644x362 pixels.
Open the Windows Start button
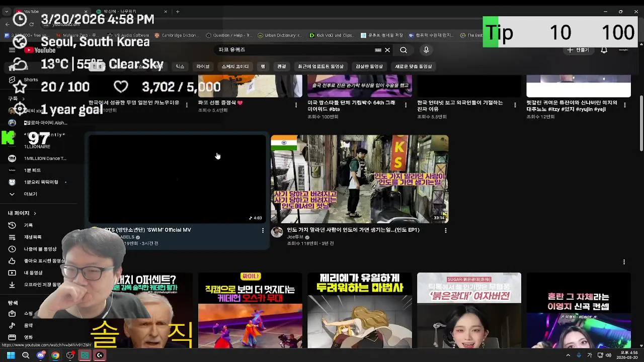coord(11,355)
